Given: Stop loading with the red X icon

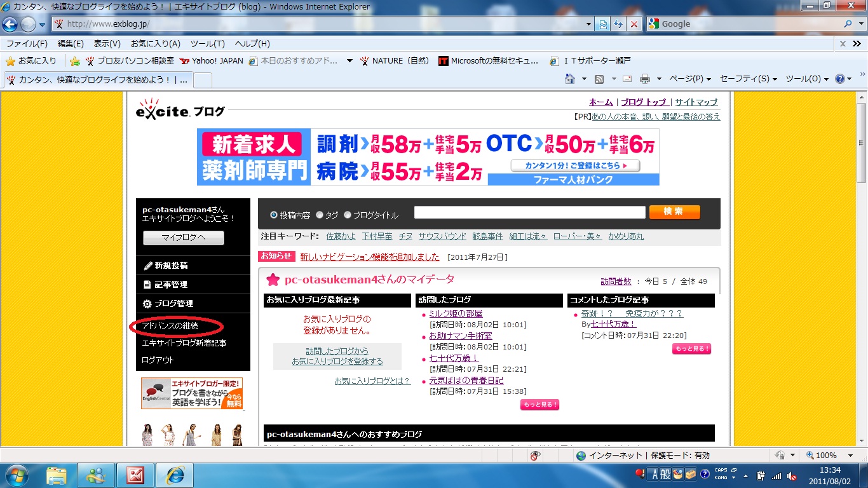Looking at the screenshot, I should (634, 24).
